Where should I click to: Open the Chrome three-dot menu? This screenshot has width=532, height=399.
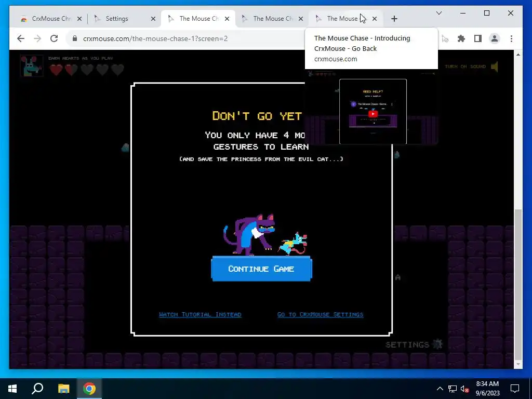[x=511, y=38]
